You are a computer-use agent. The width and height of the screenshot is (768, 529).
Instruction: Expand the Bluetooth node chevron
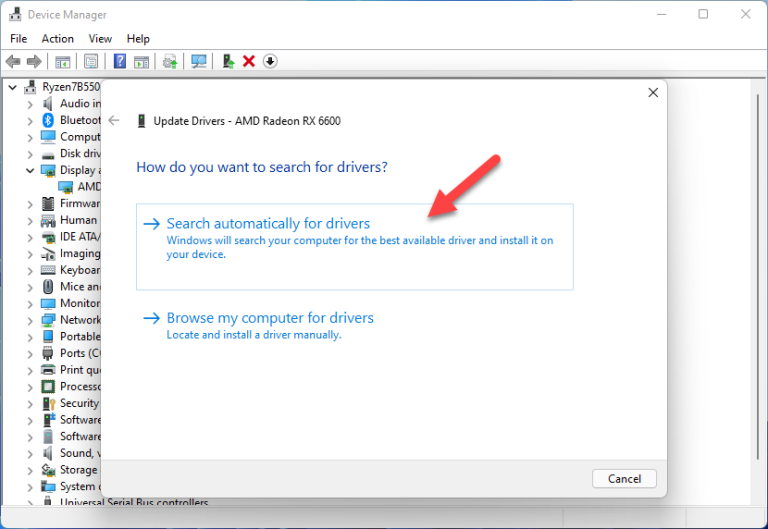[x=30, y=121]
